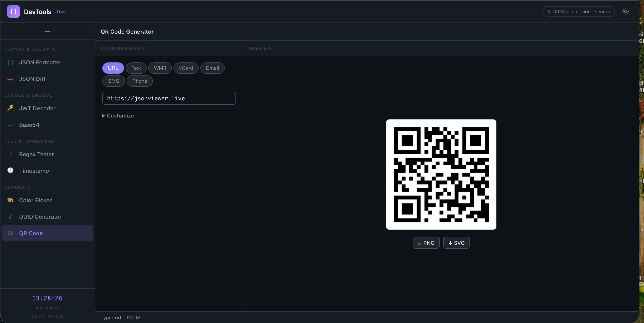Click the Base64 swap arrows icon
Viewport: 644px width, 323px height.
click(x=10, y=125)
